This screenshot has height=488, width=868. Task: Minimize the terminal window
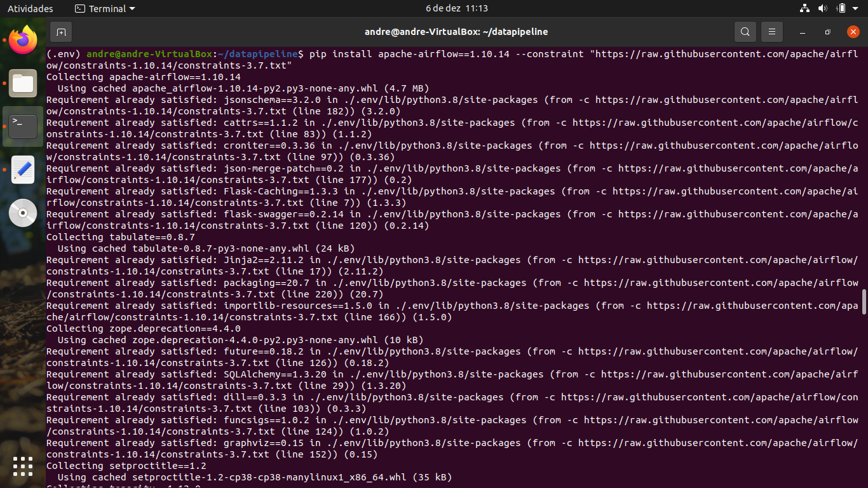[803, 32]
